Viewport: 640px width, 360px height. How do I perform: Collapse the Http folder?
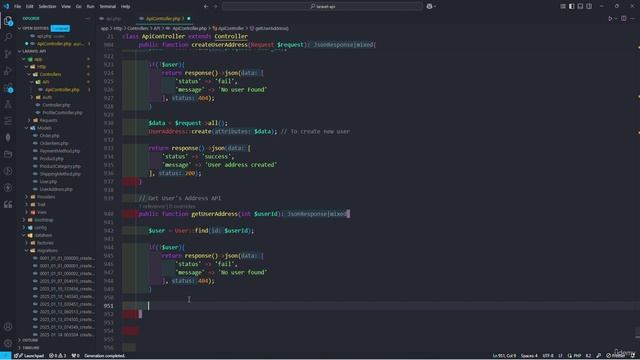tap(27, 67)
